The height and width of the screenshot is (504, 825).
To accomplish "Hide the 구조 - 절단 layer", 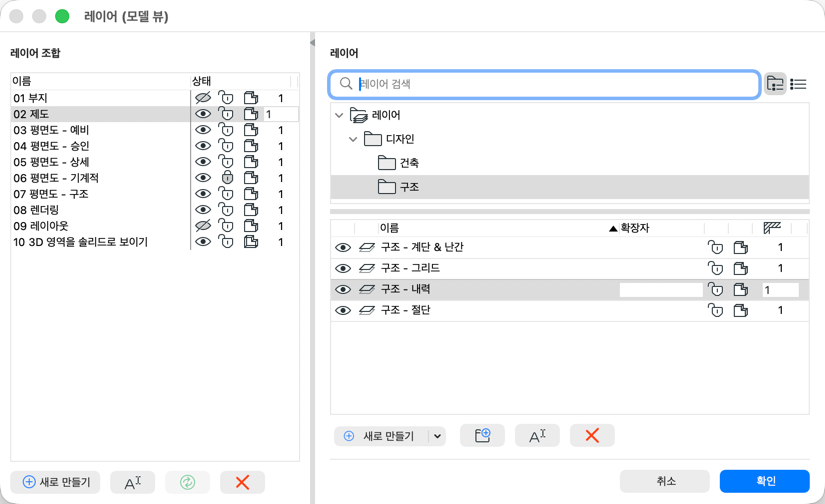I will click(343, 310).
